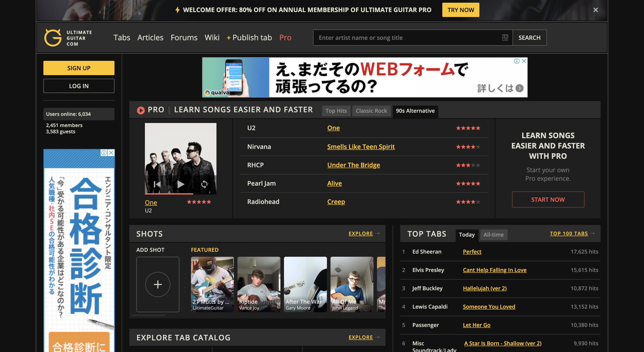Open the All Of Me shot
Screen dimensions: 644x352
[352, 284]
